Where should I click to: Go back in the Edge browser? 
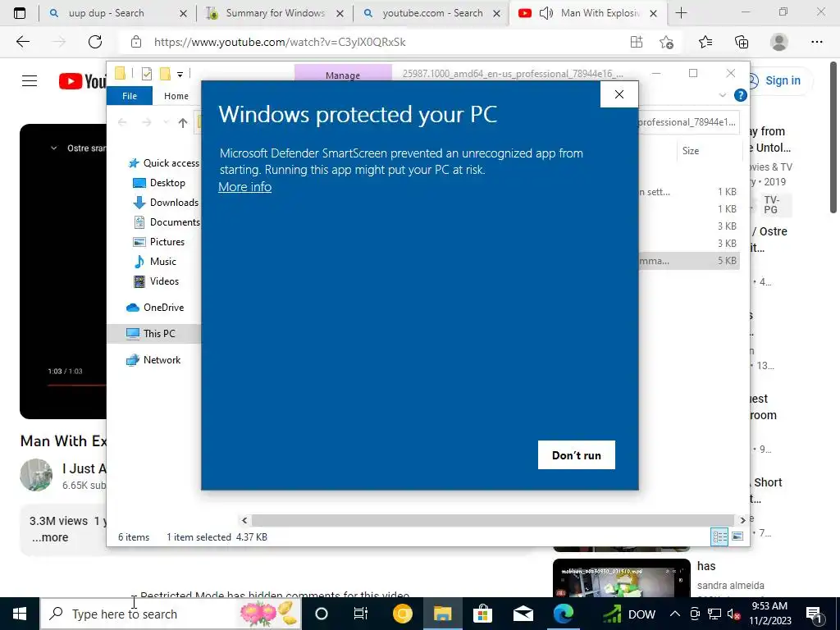tap(22, 42)
